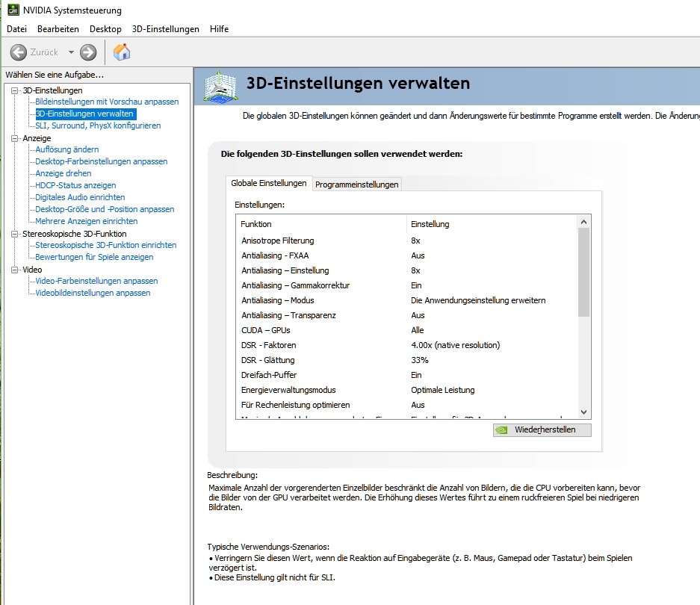
Task: Click the Einstellung column header
Action: pos(492,224)
